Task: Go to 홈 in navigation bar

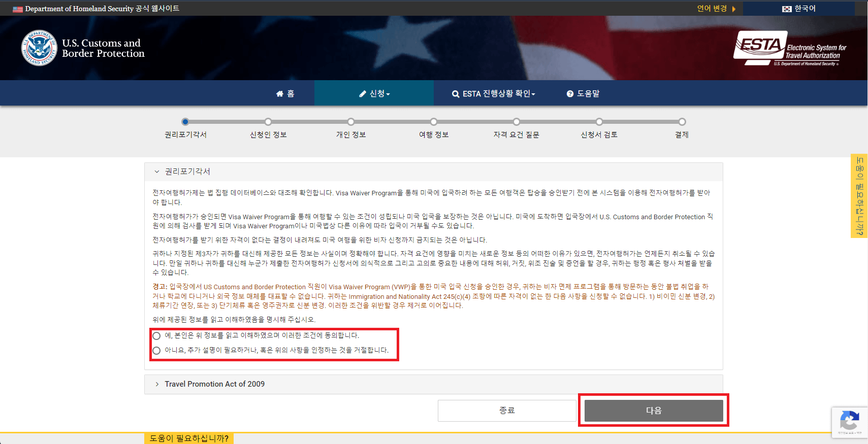Action: [285, 93]
